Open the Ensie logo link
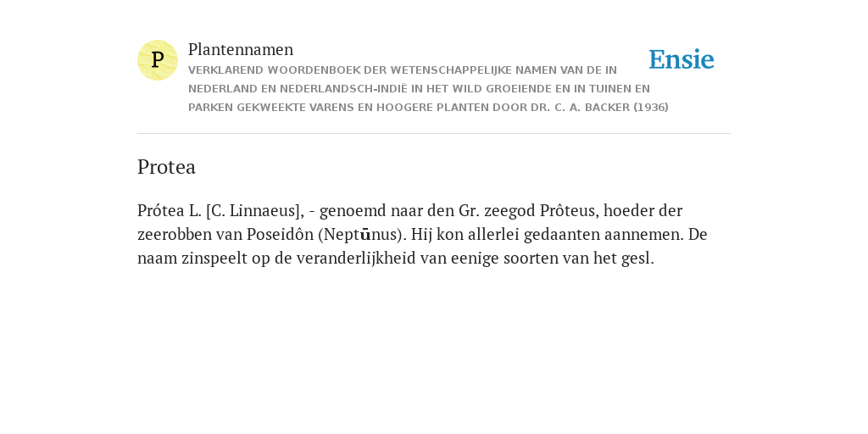868x434 pixels. point(682,59)
